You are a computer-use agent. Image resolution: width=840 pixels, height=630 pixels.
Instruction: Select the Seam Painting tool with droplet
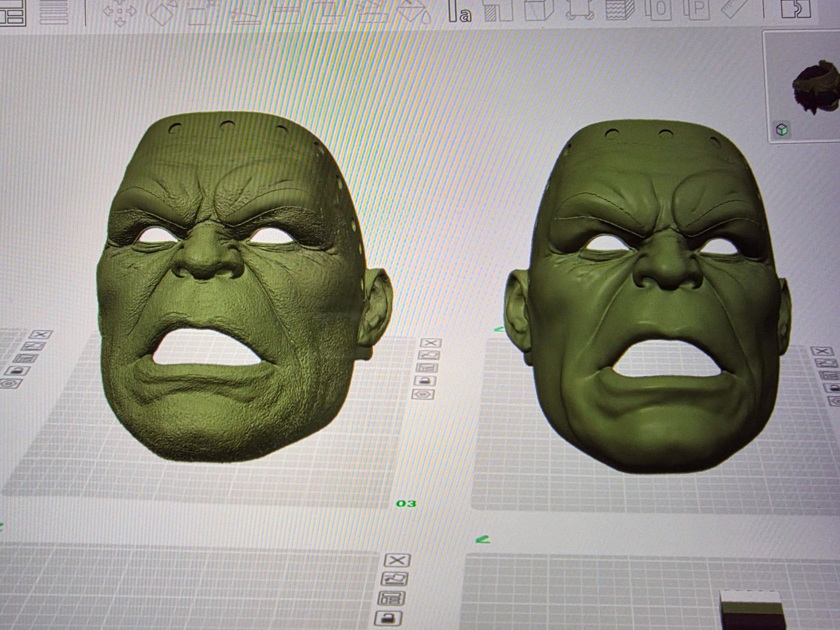(x=414, y=10)
